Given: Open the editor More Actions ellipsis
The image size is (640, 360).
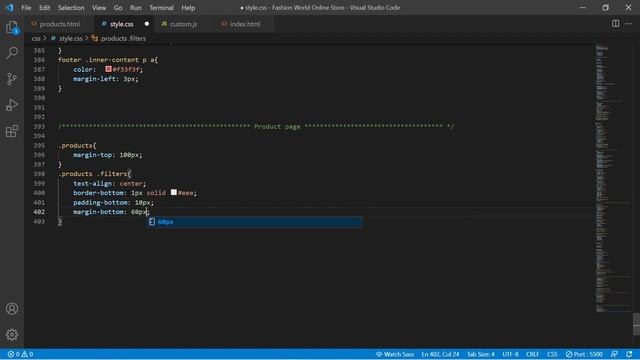Looking at the screenshot, I should click(629, 24).
